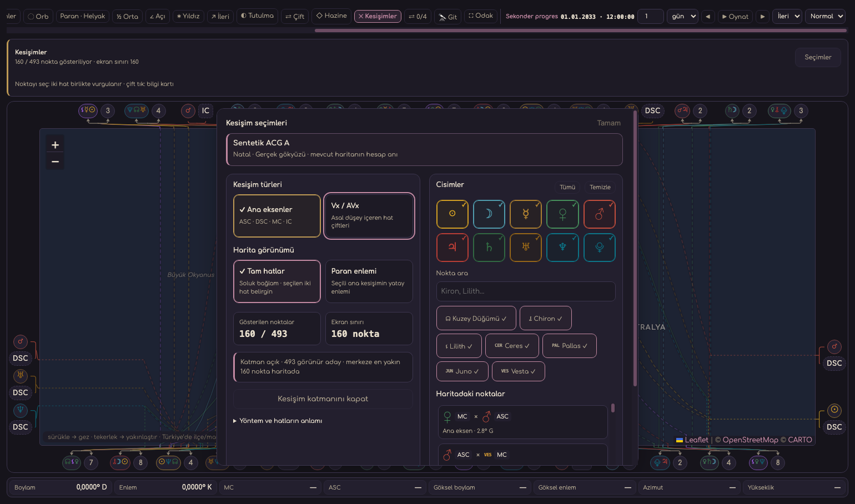
Task: Toggle Ana eksenler intersection type
Action: pos(277,216)
